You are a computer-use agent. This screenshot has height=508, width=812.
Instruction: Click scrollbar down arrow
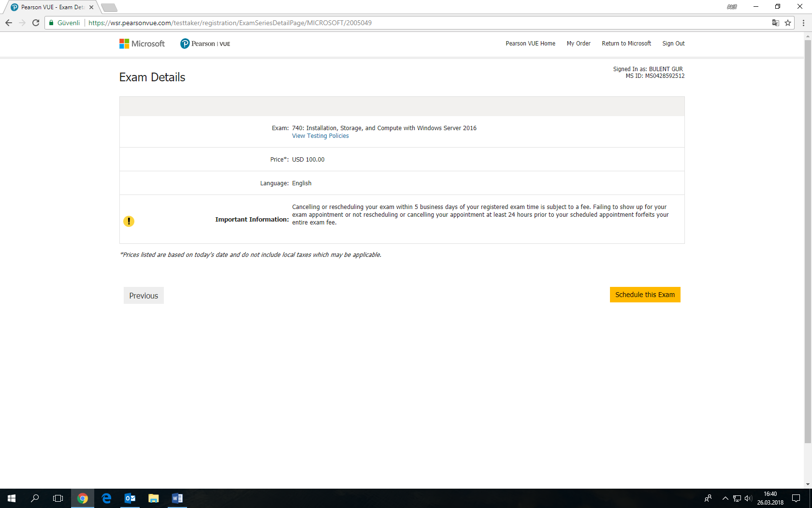808,484
